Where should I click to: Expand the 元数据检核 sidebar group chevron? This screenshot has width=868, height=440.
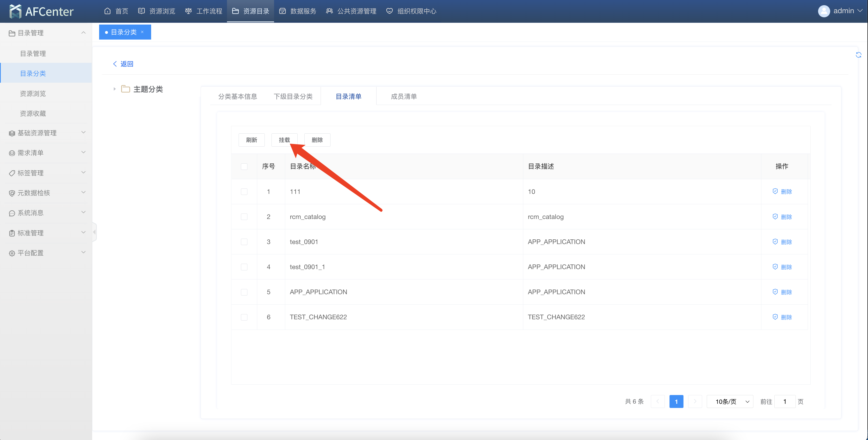coord(84,192)
